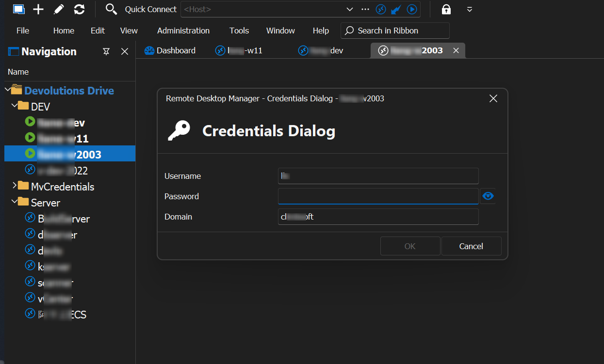Click the Domain input field
Screen dimensions: 604x364
click(378, 217)
